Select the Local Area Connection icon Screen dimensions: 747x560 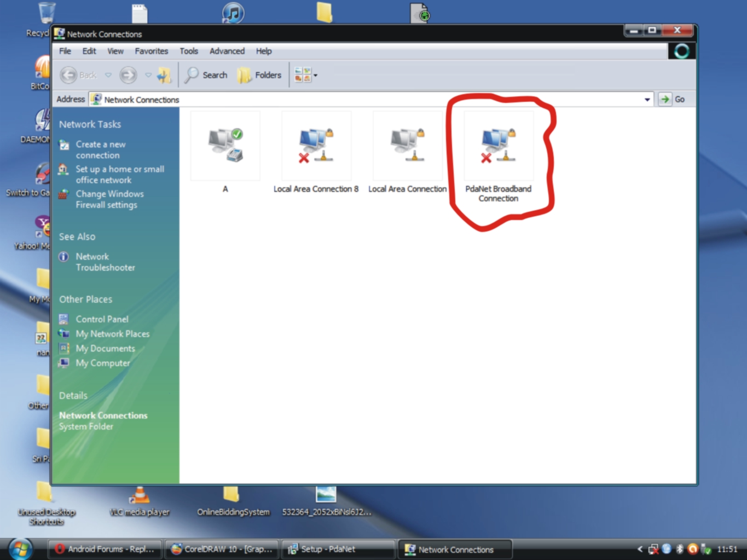click(x=407, y=147)
